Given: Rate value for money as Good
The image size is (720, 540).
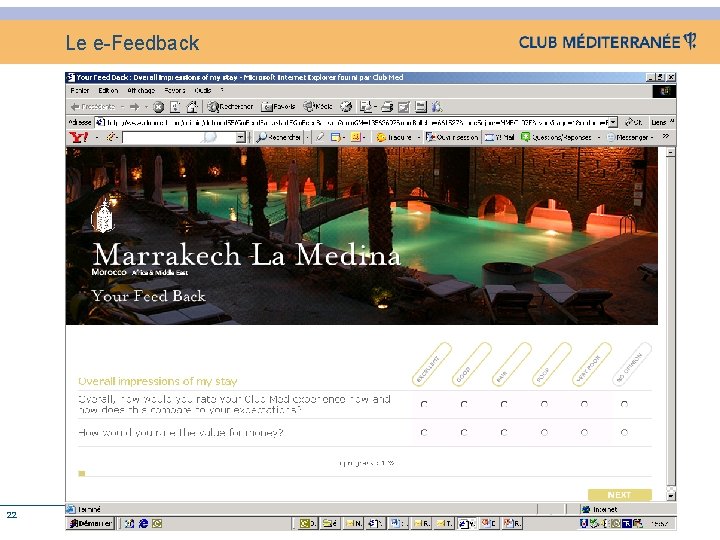Looking at the screenshot, I should coord(464,433).
